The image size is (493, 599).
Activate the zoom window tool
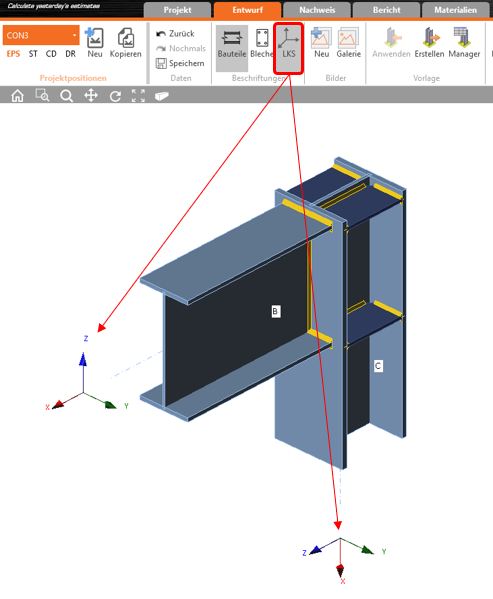click(42, 96)
